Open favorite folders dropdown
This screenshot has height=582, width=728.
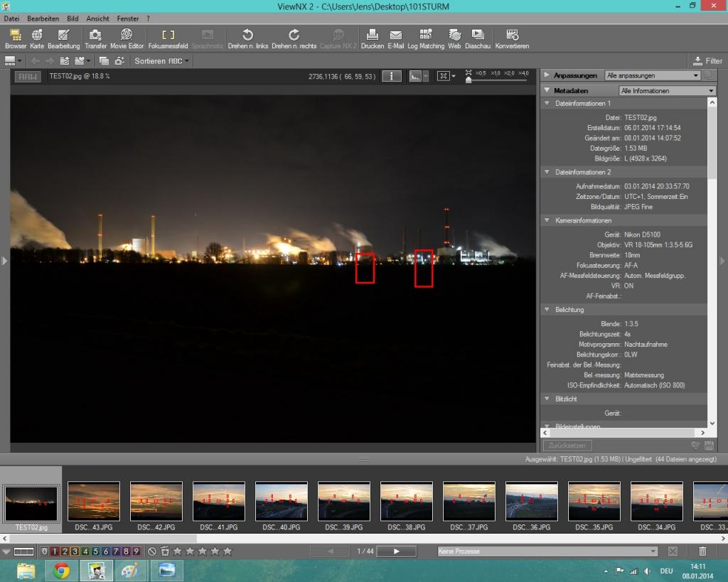pyautogui.click(x=82, y=61)
